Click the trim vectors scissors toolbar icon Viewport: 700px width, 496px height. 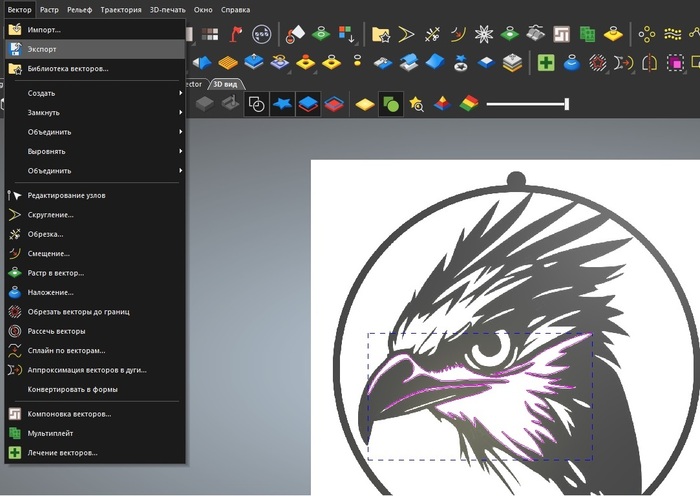(x=432, y=34)
